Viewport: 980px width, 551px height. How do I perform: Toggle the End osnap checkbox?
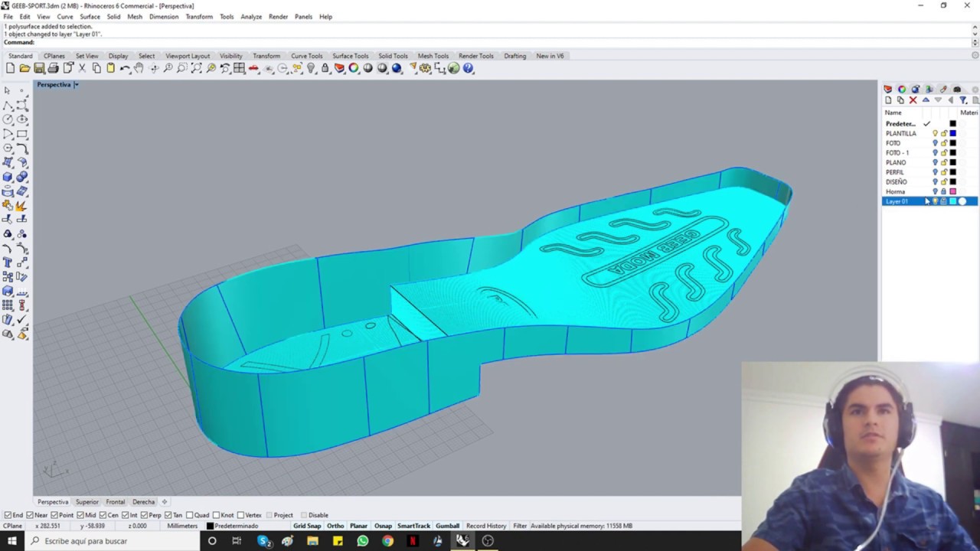click(8, 515)
